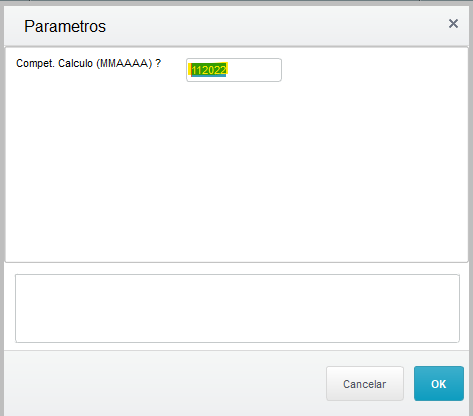
Task: Click the highlighted 112022 value
Action: [209, 70]
